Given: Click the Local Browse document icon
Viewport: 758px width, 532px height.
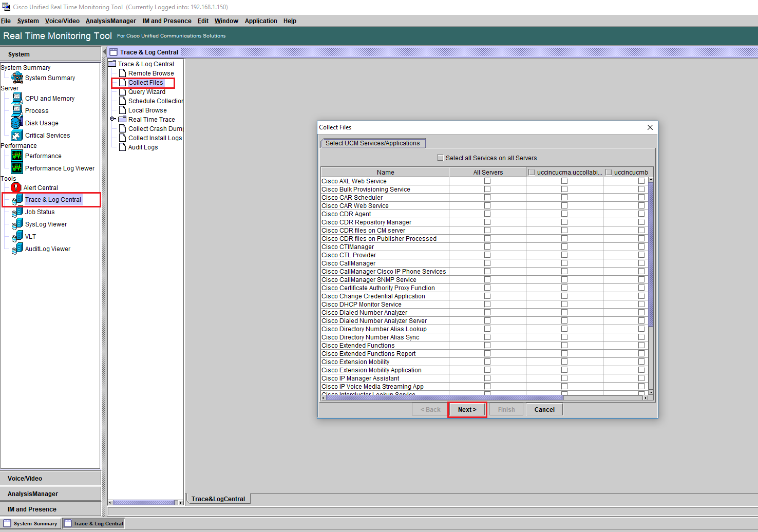Looking at the screenshot, I should click(122, 110).
